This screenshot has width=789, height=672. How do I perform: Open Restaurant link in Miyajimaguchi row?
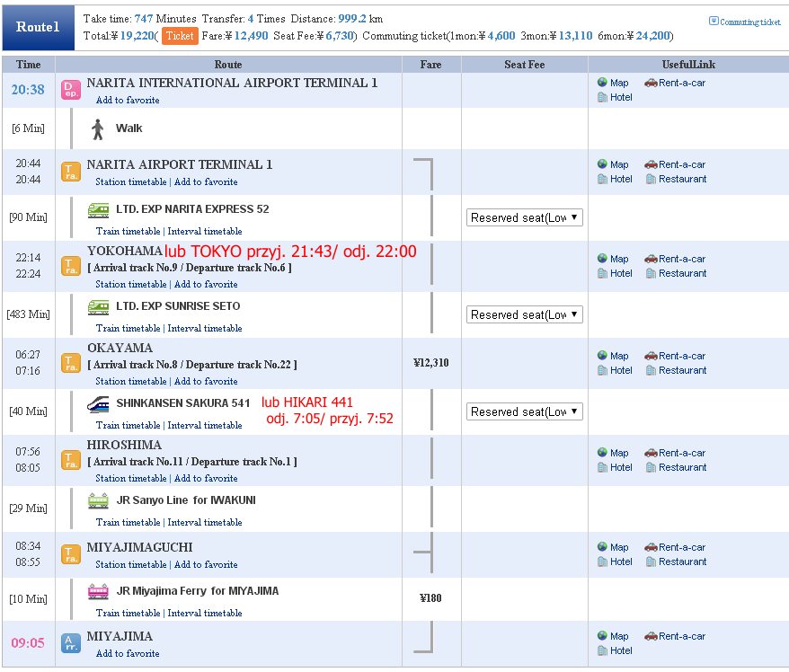(x=682, y=561)
